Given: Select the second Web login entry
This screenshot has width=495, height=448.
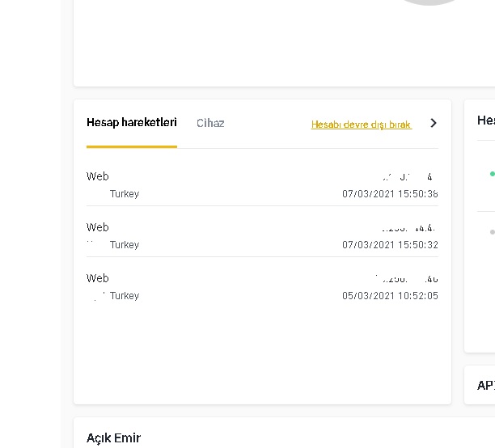Looking at the screenshot, I should (x=98, y=227).
